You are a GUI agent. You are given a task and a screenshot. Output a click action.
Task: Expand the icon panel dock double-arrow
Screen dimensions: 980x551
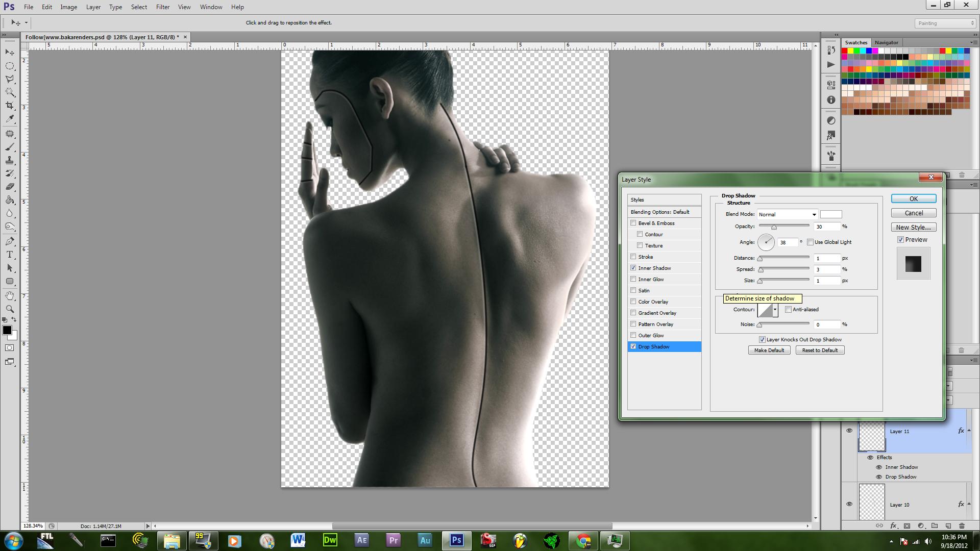(x=836, y=35)
